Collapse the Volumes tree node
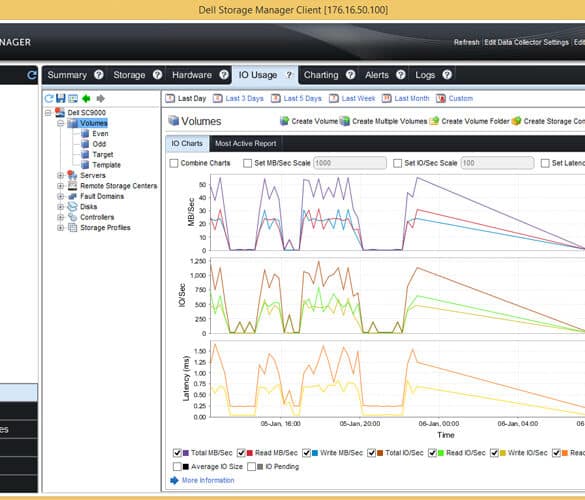This screenshot has height=500, width=585. pos(60,123)
